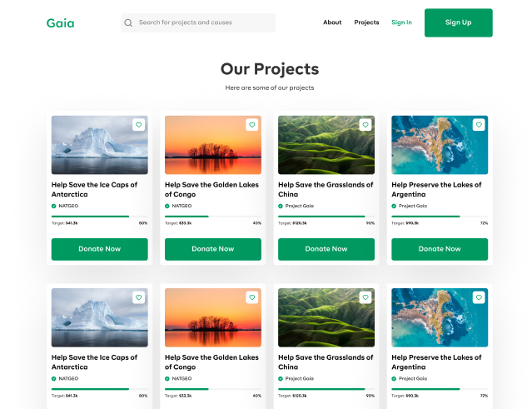Screen dimensions: 532x409
Task: Tap heart on bottom-row Lakes of Argentina card
Action: pyautogui.click(x=479, y=297)
